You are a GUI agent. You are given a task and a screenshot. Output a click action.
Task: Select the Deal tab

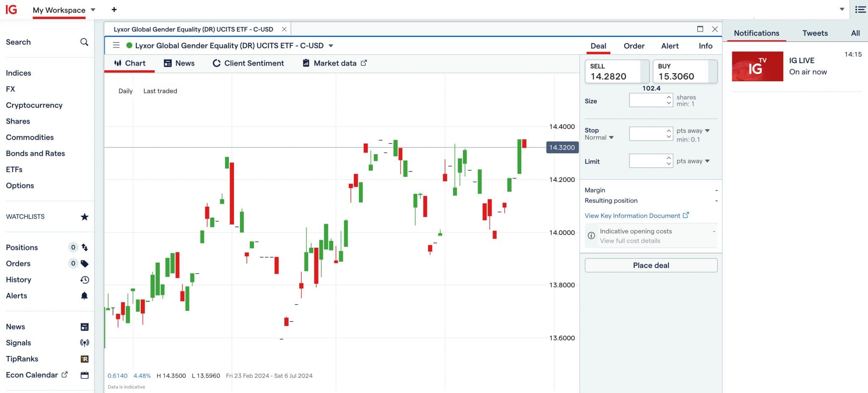[598, 46]
